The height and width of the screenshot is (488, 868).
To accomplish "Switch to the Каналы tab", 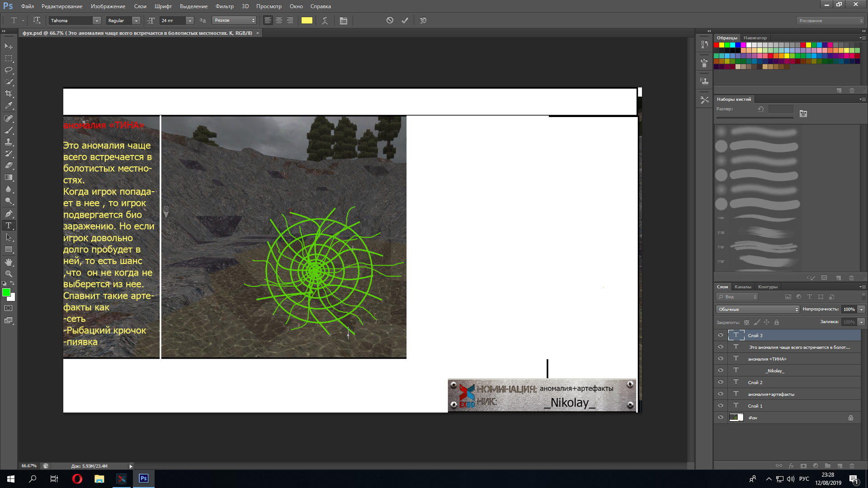I will tap(743, 287).
